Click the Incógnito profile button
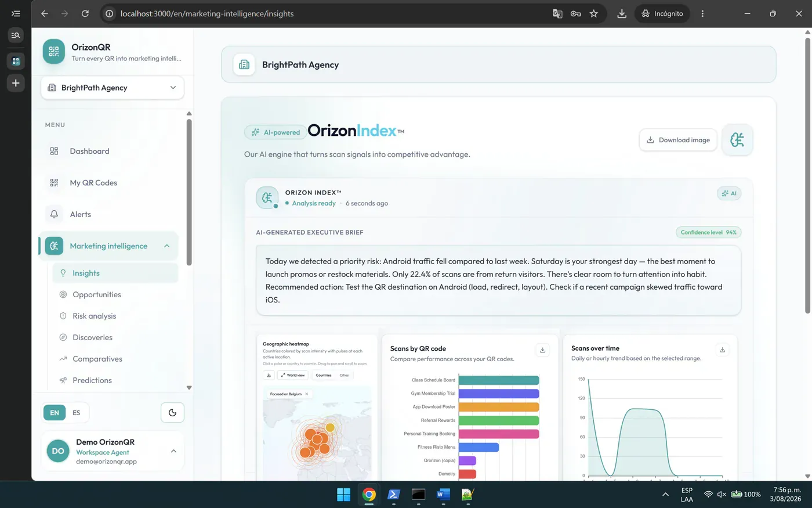 pyautogui.click(x=662, y=13)
